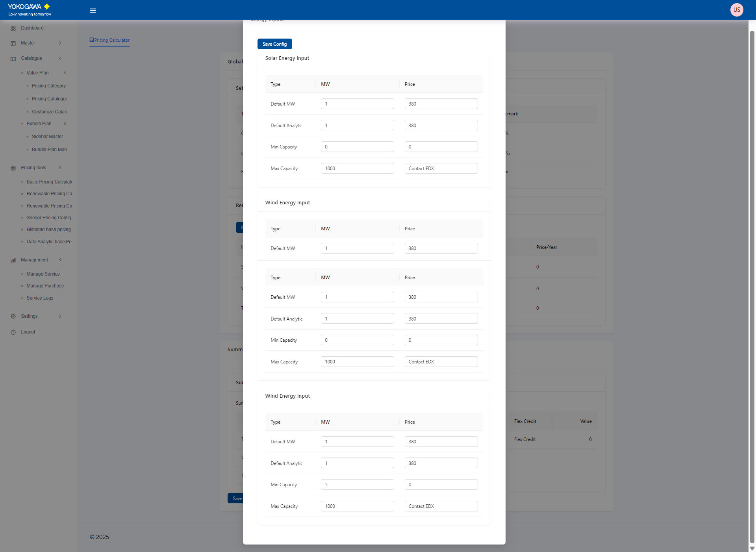The image size is (756, 552).
Task: Switch to the Pricing Calculator tab
Action: pyautogui.click(x=109, y=40)
